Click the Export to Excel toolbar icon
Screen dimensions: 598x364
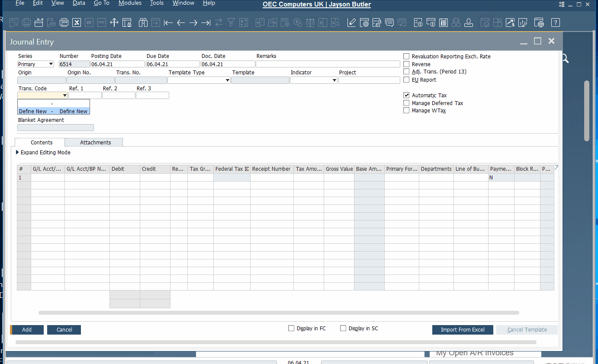pos(77,22)
